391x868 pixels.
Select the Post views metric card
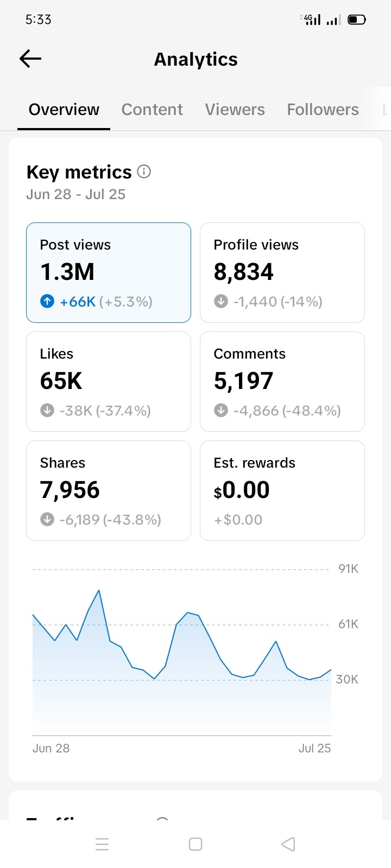109,272
